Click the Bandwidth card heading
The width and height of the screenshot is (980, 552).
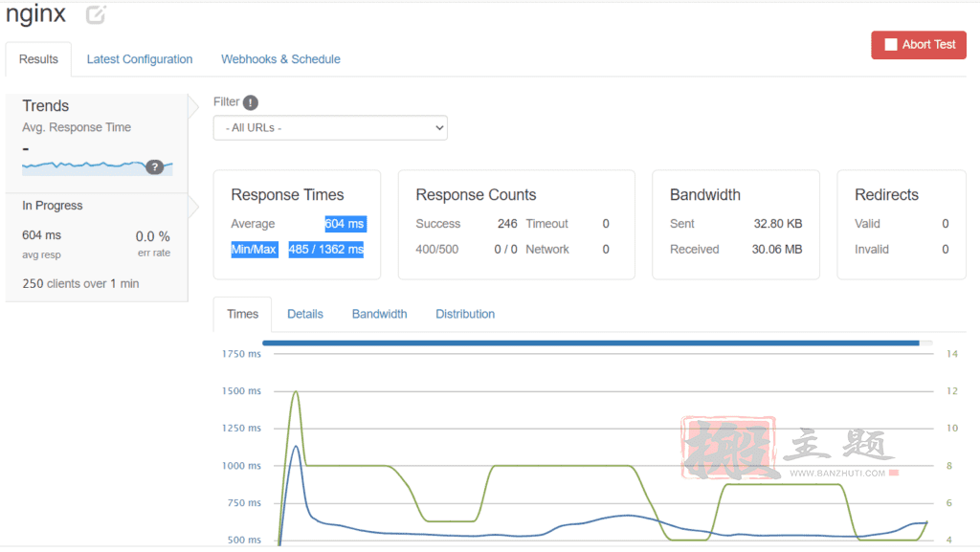pos(705,195)
